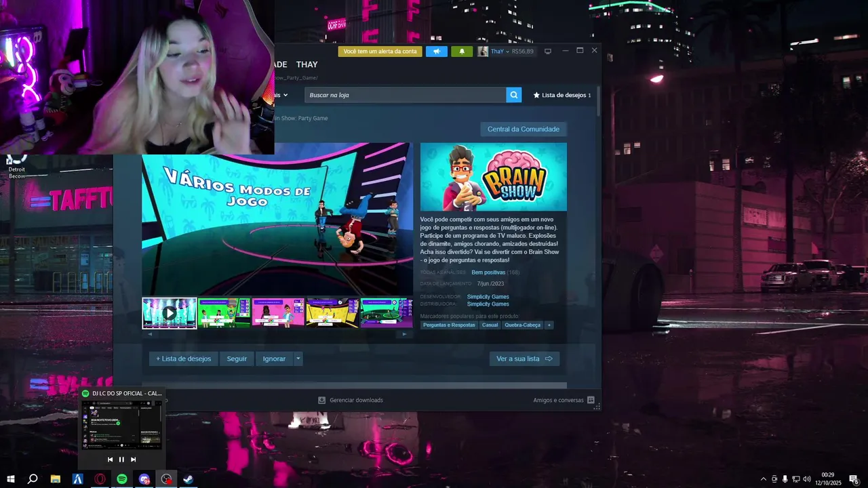Open Opera browser from the taskbar

(100, 479)
